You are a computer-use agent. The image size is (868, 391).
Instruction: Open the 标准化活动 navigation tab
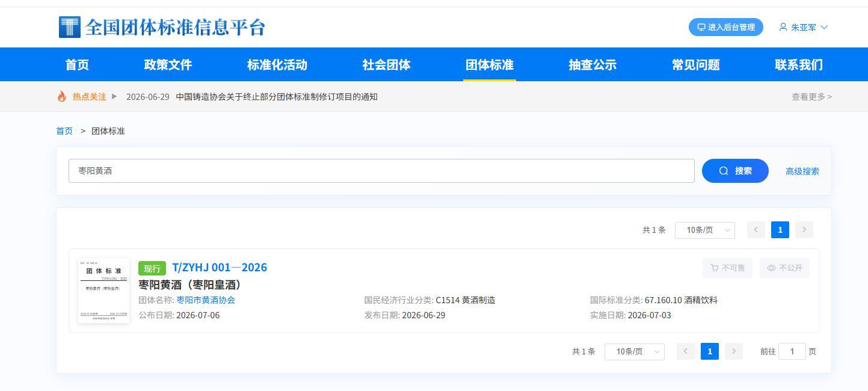277,65
